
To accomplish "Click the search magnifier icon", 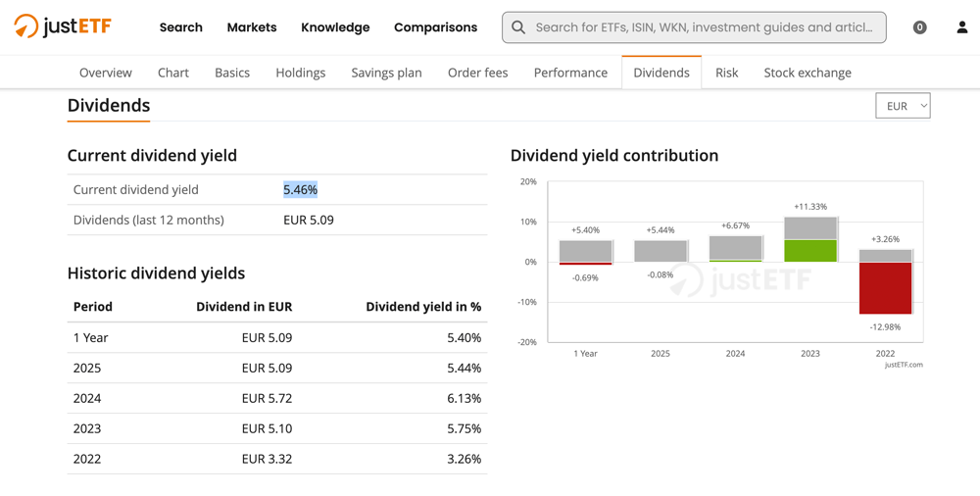I will point(518,27).
